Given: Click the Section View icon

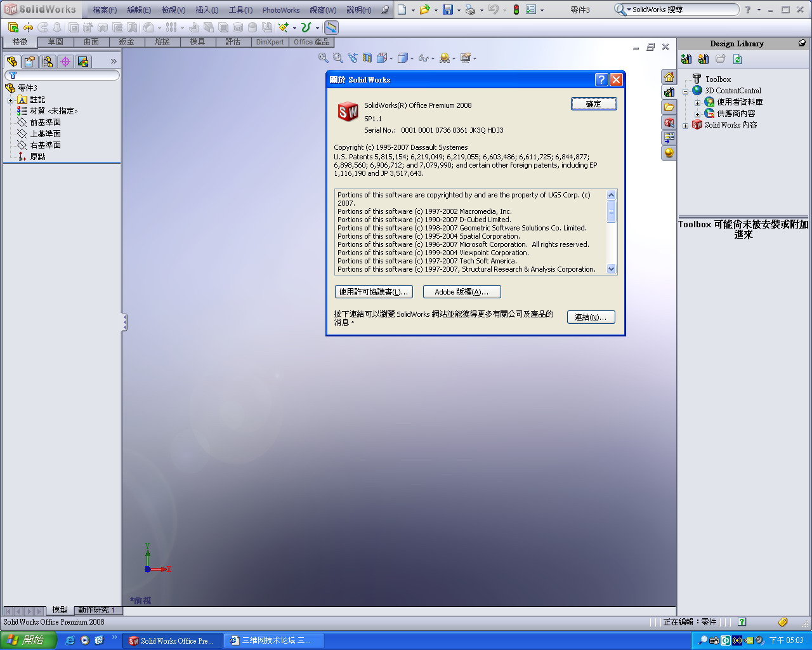Looking at the screenshot, I should (367, 58).
